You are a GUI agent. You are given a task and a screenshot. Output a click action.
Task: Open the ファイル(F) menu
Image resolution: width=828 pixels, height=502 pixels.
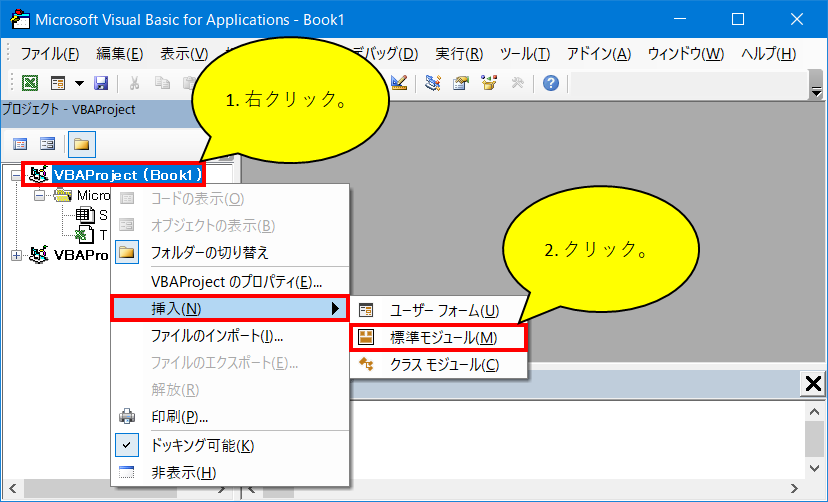[x=50, y=54]
